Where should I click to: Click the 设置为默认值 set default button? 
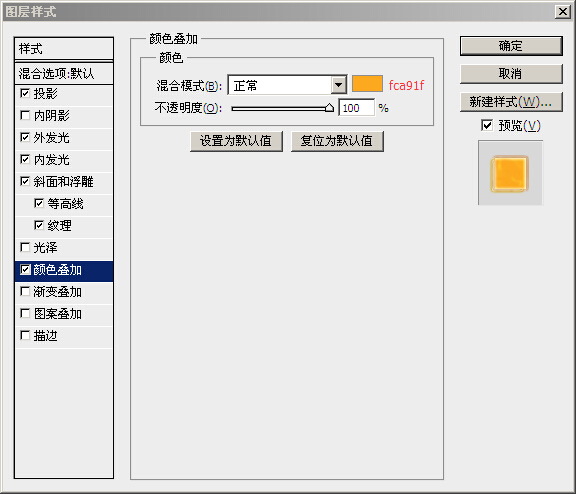coord(236,141)
